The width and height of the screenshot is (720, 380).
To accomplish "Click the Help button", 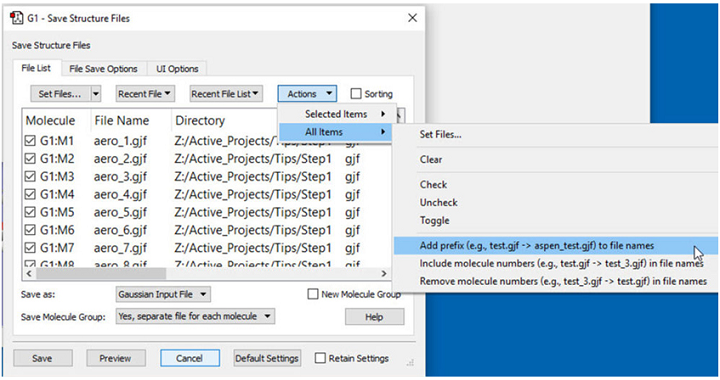I will (374, 317).
